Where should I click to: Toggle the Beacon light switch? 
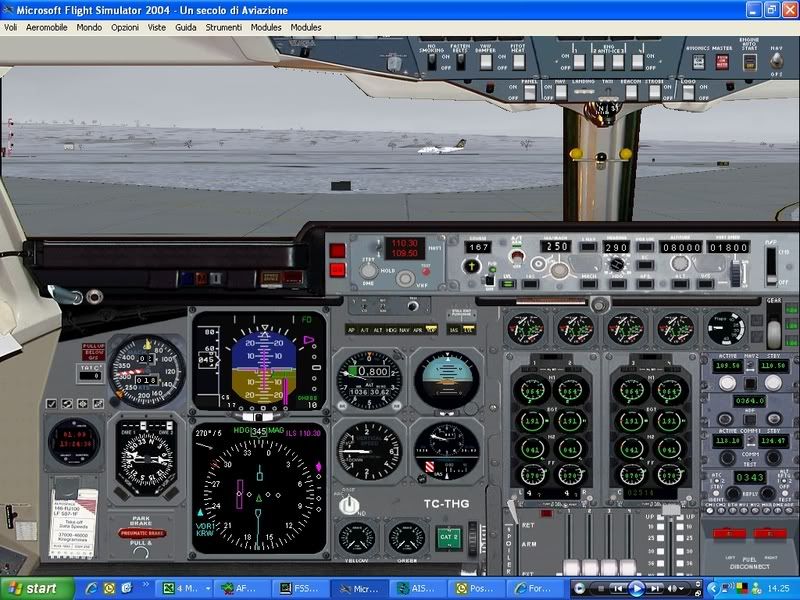[631, 92]
